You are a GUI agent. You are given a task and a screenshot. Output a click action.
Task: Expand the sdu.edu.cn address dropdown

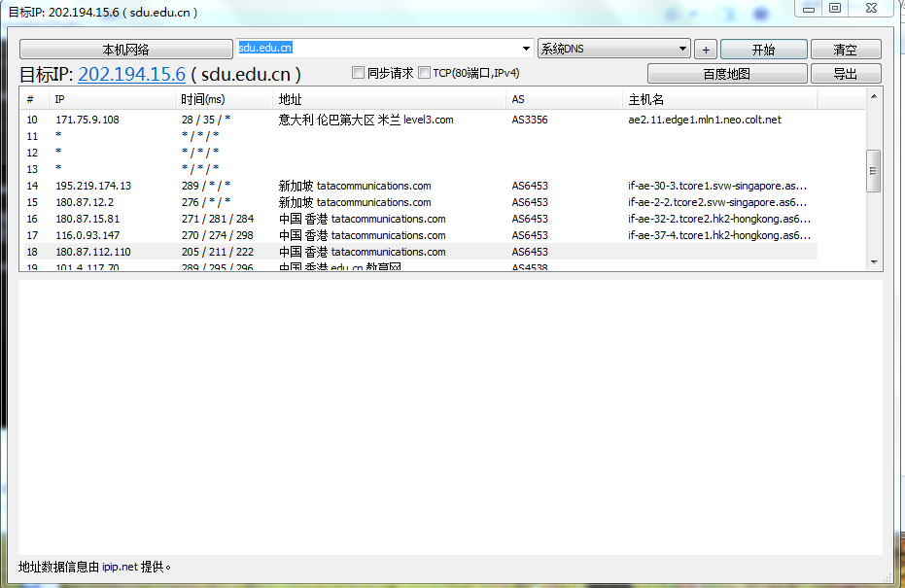click(527, 49)
